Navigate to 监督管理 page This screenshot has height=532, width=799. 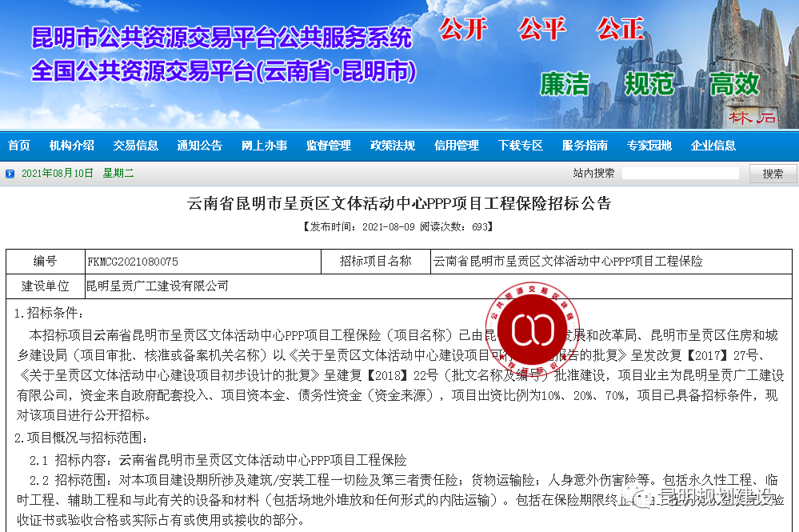(328, 146)
